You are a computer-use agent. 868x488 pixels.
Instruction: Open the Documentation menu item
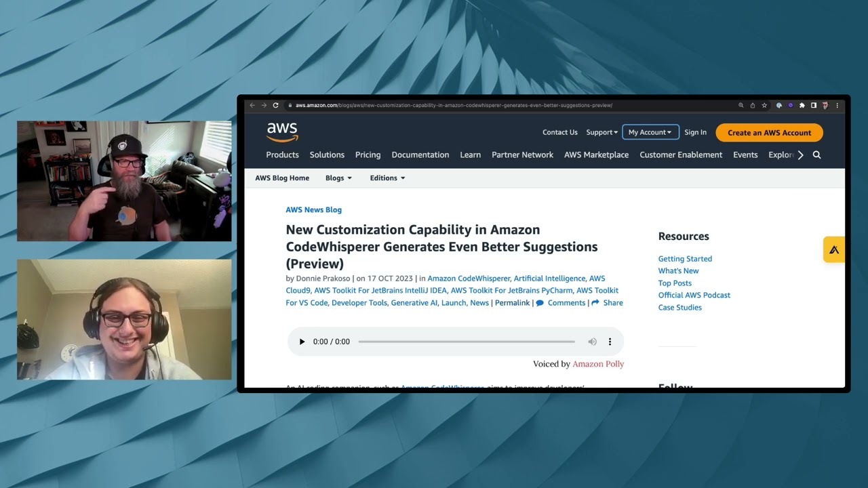[420, 155]
